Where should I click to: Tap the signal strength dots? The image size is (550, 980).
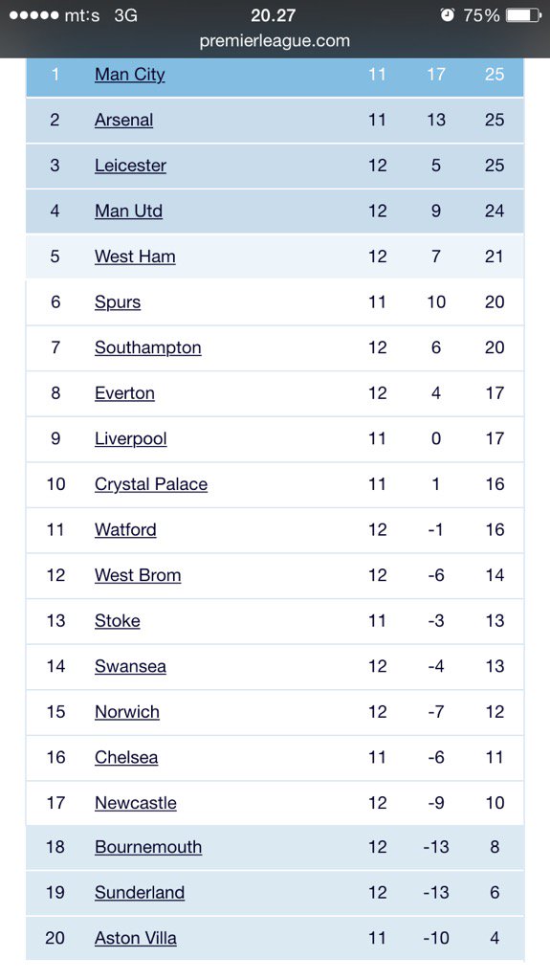(33, 15)
